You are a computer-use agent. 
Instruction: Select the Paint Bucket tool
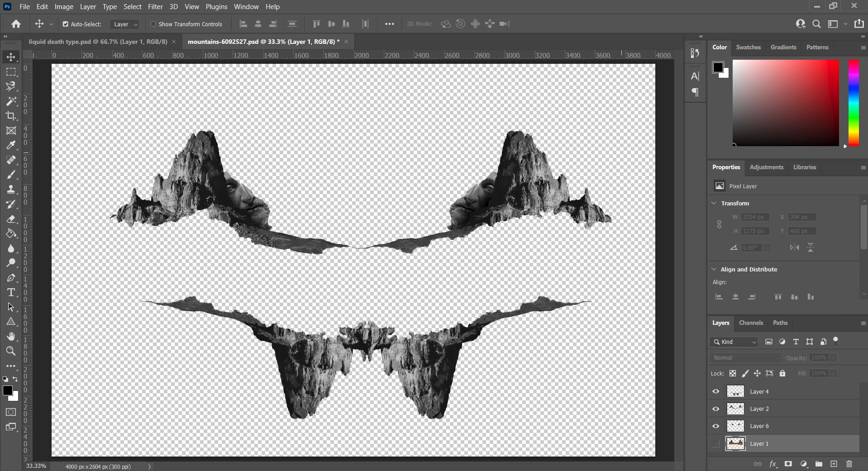tap(11, 233)
